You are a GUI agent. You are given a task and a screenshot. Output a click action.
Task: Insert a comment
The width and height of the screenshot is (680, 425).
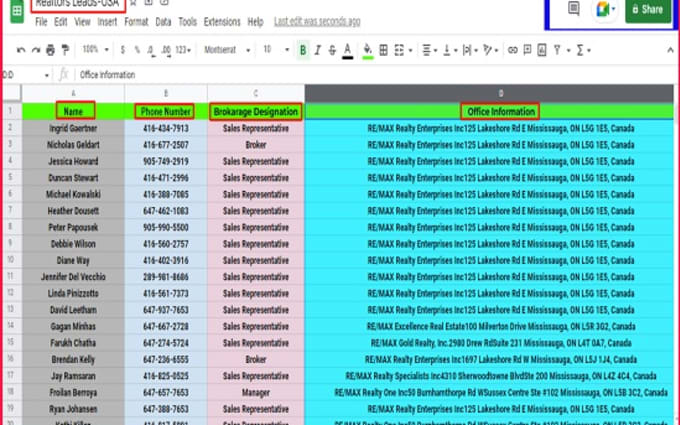pos(527,50)
